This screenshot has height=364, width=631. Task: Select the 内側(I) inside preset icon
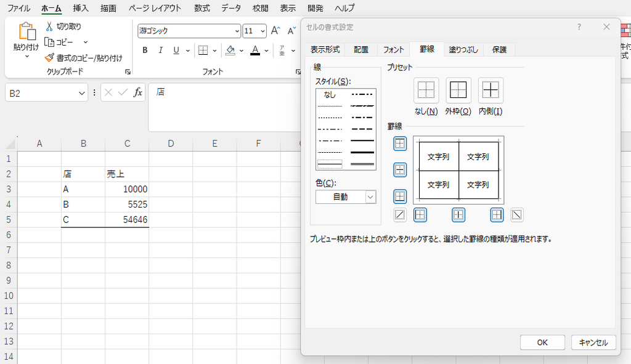(x=491, y=90)
